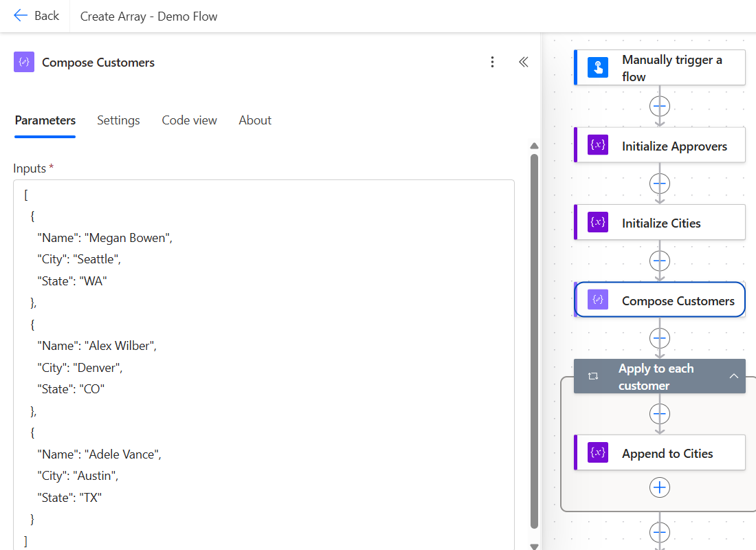Click the "Adele Vance" name line
The image size is (756, 550).
100,454
